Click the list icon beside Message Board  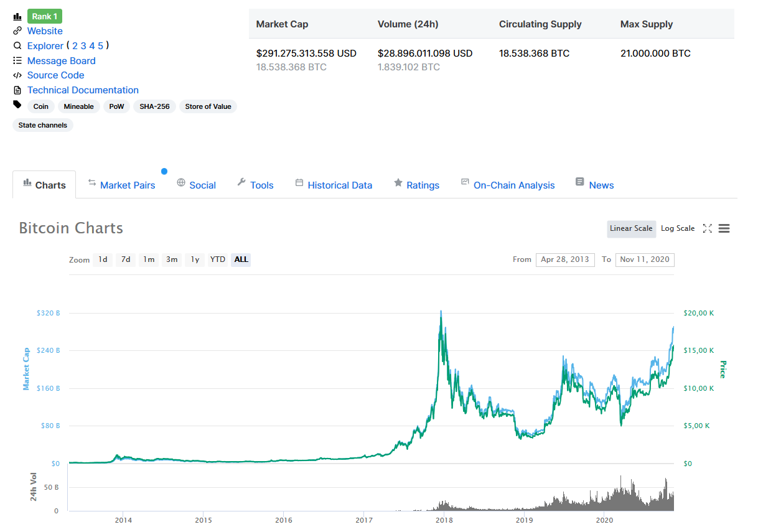[x=17, y=60]
